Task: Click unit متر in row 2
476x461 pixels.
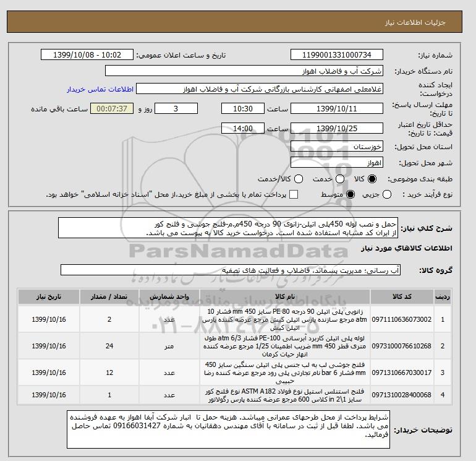Action: pos(169,346)
